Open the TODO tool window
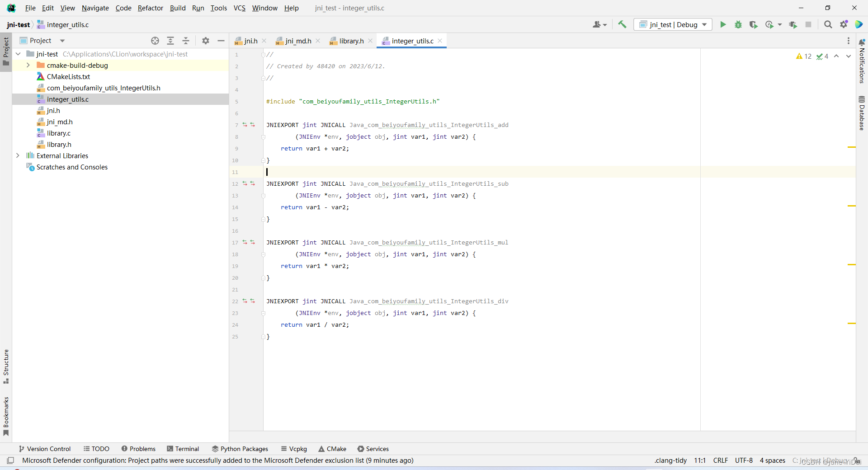The image size is (868, 470). pyautogui.click(x=96, y=449)
